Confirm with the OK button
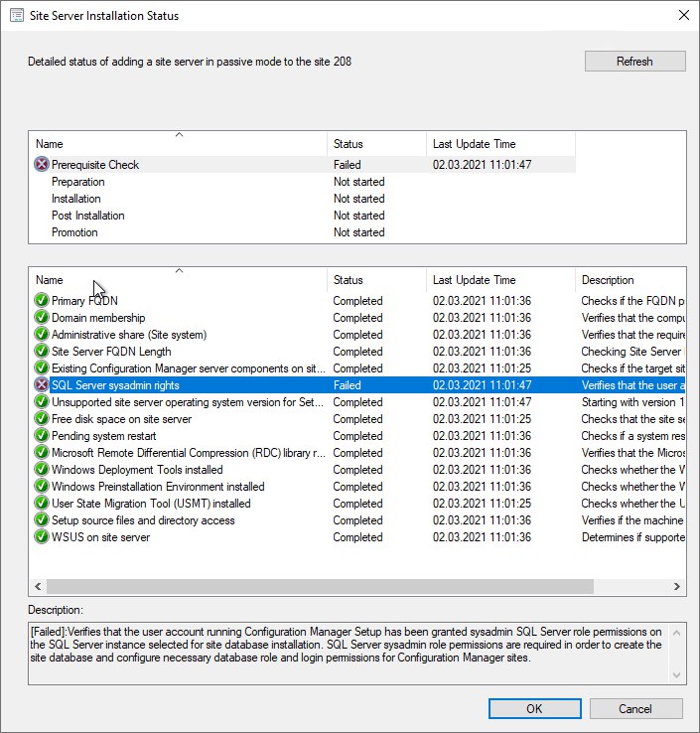This screenshot has width=700, height=733. pyautogui.click(x=534, y=709)
